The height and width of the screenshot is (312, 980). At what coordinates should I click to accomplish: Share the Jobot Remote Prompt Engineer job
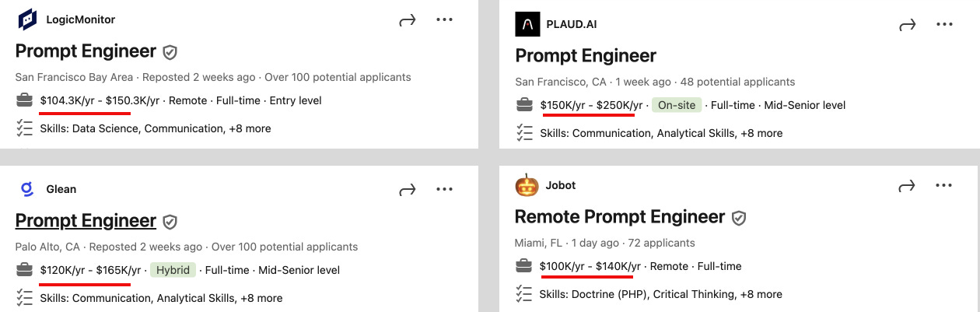pyautogui.click(x=907, y=186)
